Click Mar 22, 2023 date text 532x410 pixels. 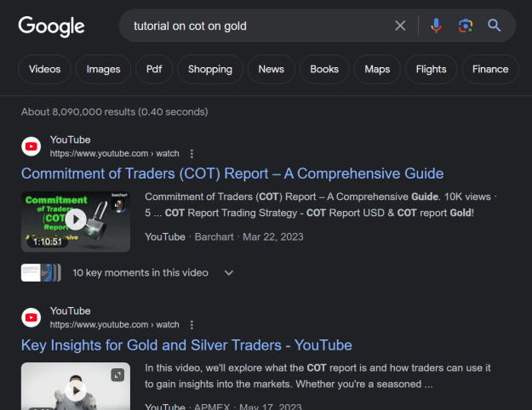273,236
